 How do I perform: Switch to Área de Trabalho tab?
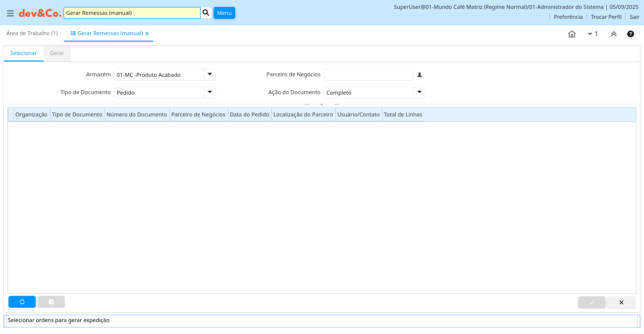pyautogui.click(x=32, y=33)
